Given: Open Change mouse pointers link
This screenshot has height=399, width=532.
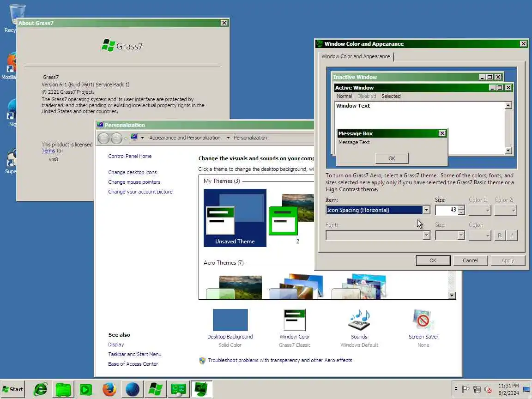Looking at the screenshot, I should tap(134, 182).
